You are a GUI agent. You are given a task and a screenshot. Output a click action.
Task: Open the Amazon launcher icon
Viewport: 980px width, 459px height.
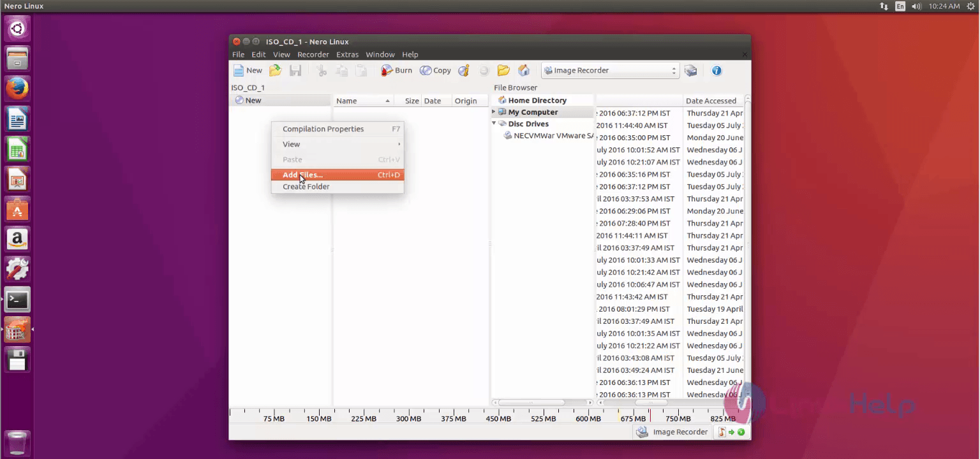click(x=17, y=240)
